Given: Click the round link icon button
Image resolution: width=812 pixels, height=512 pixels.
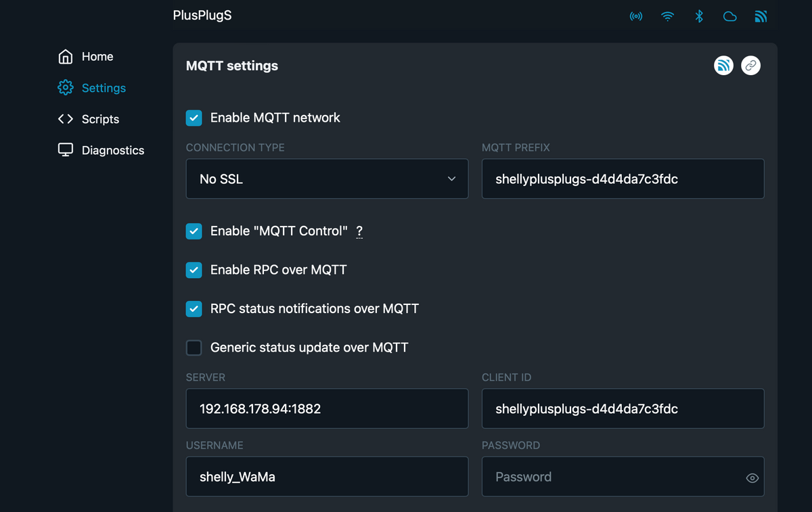Looking at the screenshot, I should (x=750, y=66).
